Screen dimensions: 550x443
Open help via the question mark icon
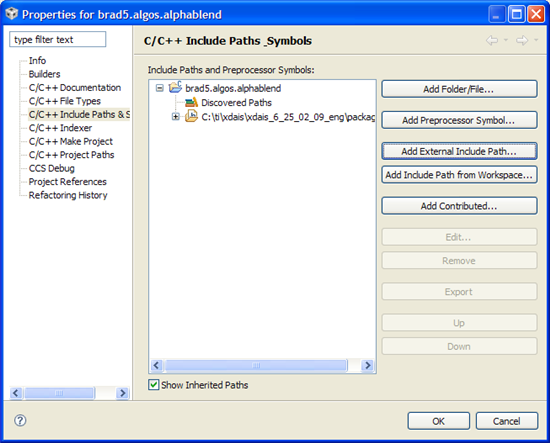[x=20, y=420]
